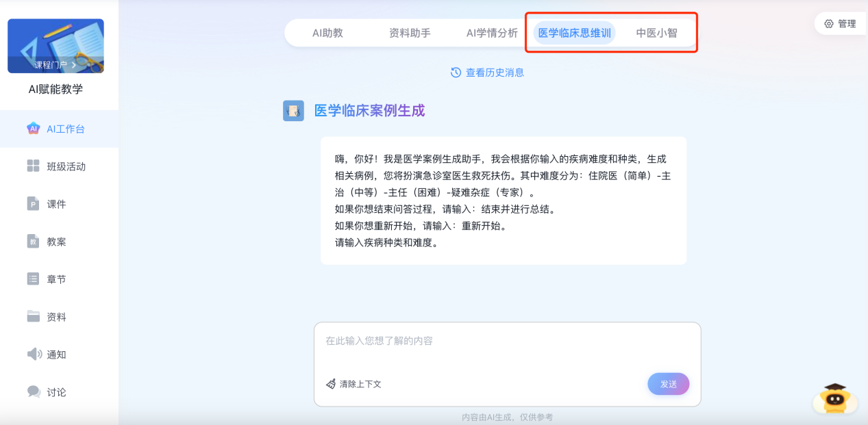This screenshot has height=425, width=868.
Task: Switch to the AI助教 tab
Action: [x=327, y=33]
